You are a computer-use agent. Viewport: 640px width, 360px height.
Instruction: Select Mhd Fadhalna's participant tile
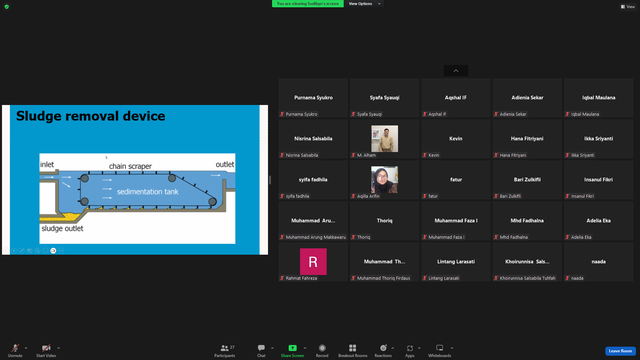[527, 221]
